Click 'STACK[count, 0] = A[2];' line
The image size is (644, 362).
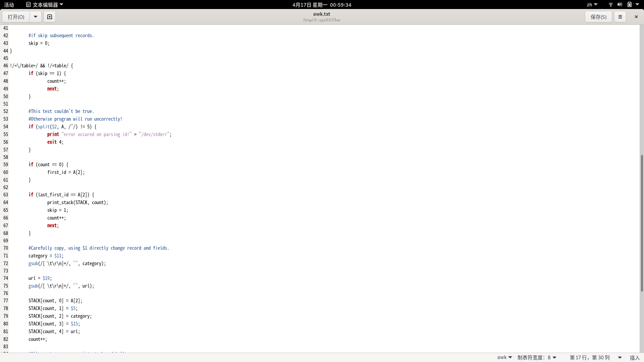click(x=55, y=301)
